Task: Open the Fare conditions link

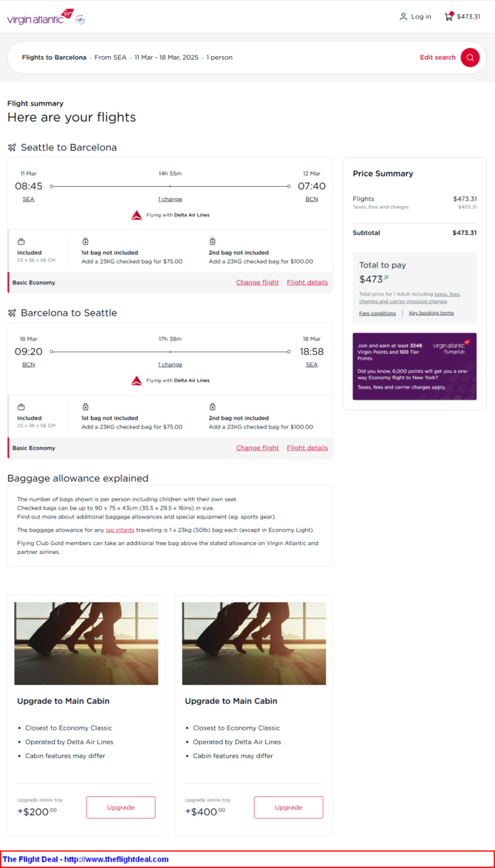Action: pyautogui.click(x=377, y=313)
